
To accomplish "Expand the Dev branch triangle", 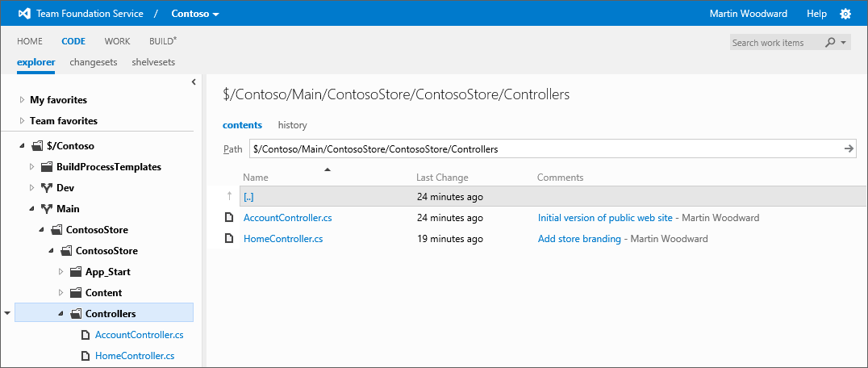I will 31,188.
